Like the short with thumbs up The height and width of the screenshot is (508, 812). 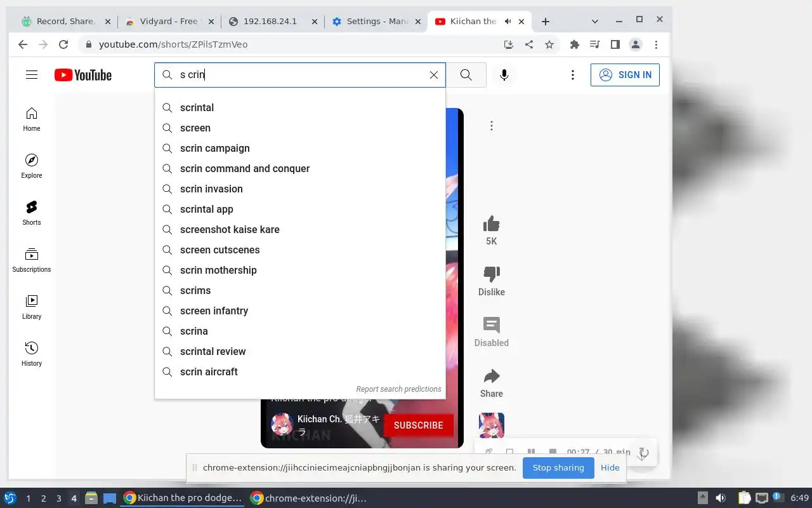[492, 224]
